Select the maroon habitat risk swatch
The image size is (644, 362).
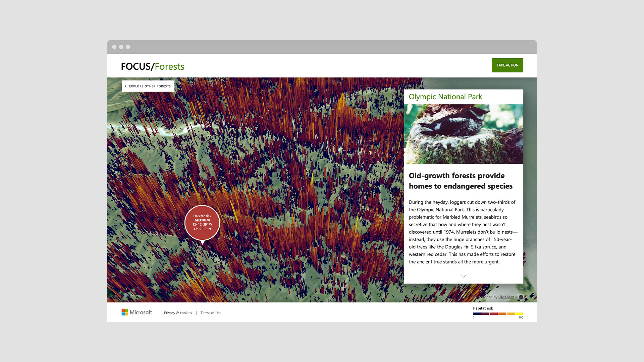[485, 314]
